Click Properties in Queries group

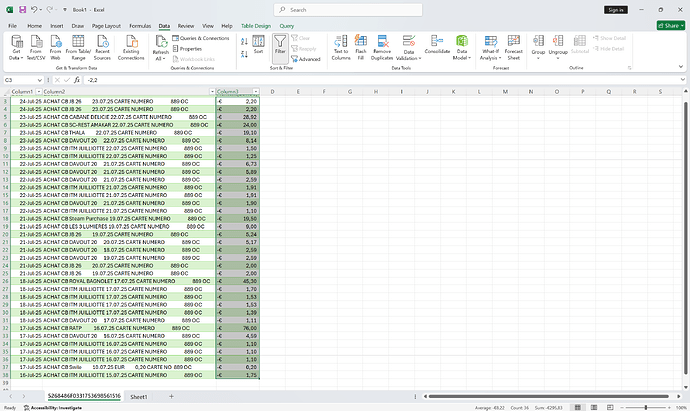187,49
